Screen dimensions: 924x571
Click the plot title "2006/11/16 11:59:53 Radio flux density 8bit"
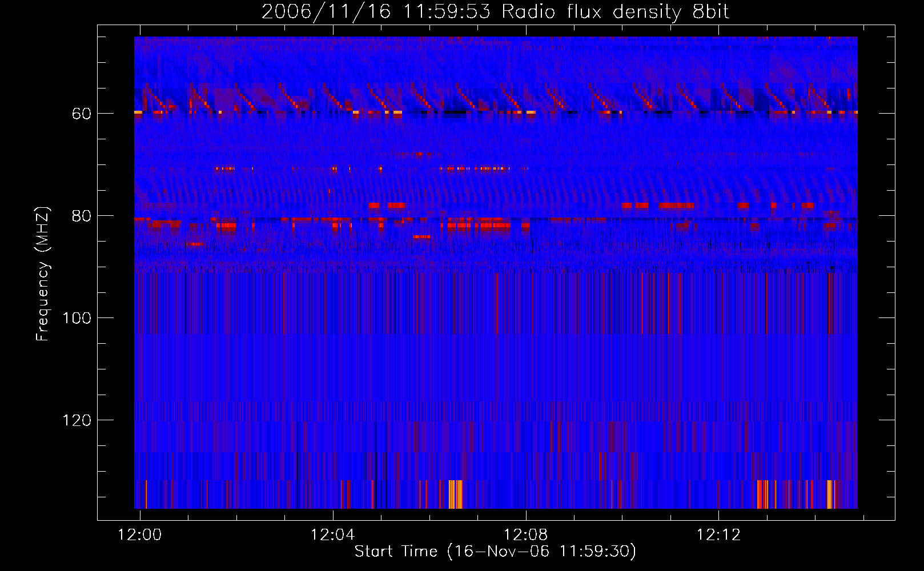click(495, 11)
